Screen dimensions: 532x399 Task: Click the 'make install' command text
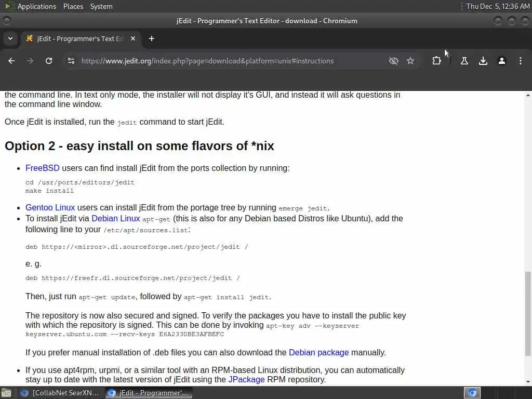49,191
